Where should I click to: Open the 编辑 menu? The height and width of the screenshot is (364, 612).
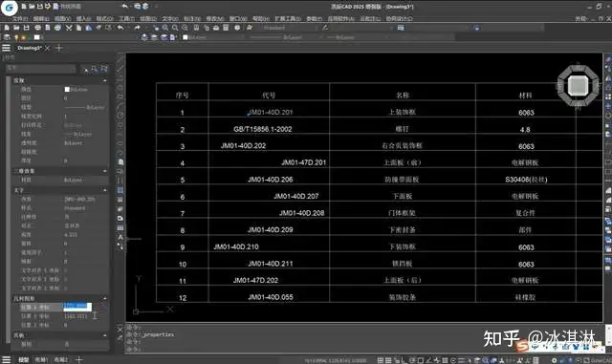coord(41,18)
